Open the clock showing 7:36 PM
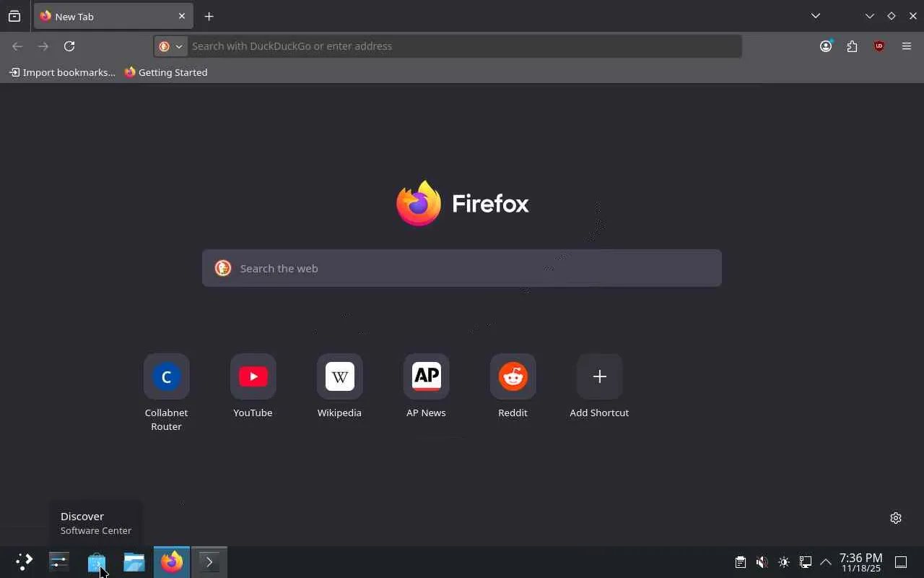The image size is (924, 578). [x=860, y=562]
